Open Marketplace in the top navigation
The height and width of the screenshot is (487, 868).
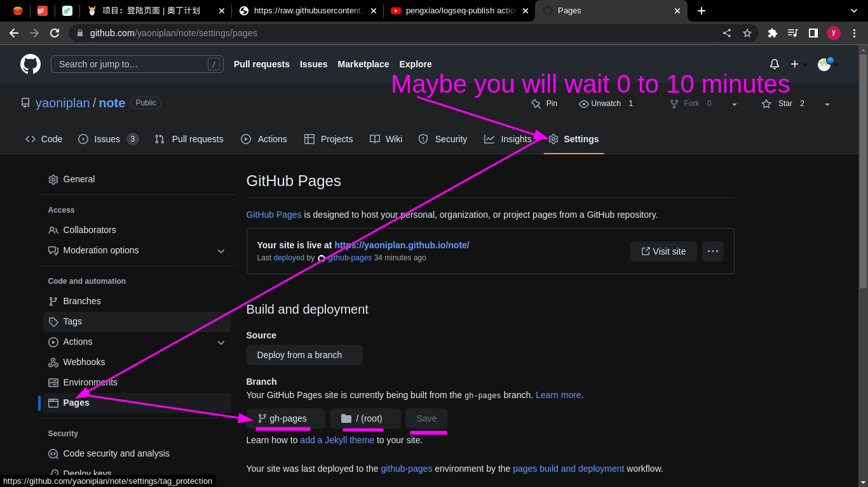coord(363,64)
